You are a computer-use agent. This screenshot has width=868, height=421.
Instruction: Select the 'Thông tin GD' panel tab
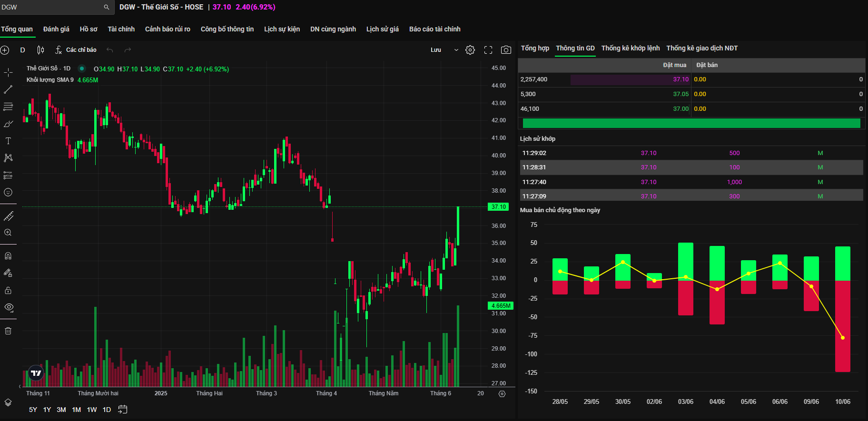click(575, 48)
